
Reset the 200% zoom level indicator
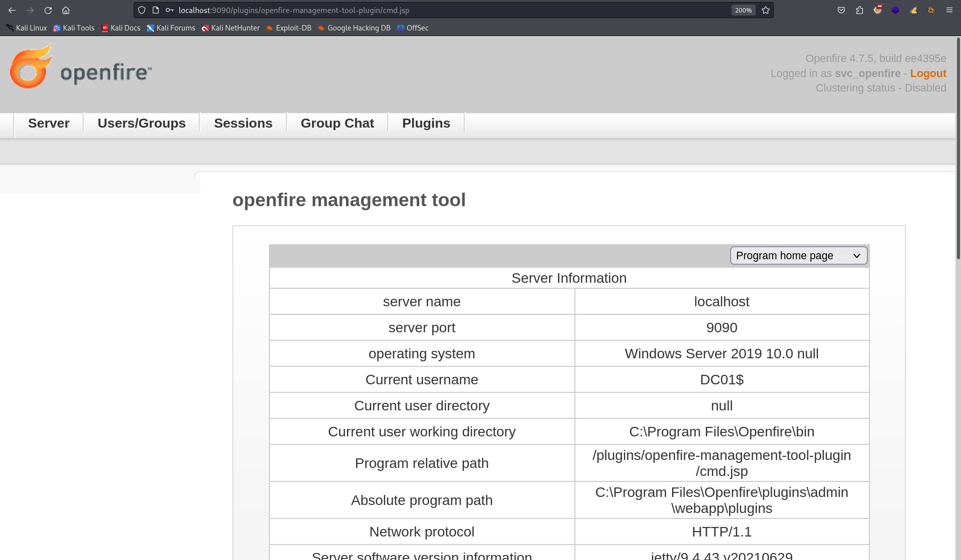[x=743, y=10]
